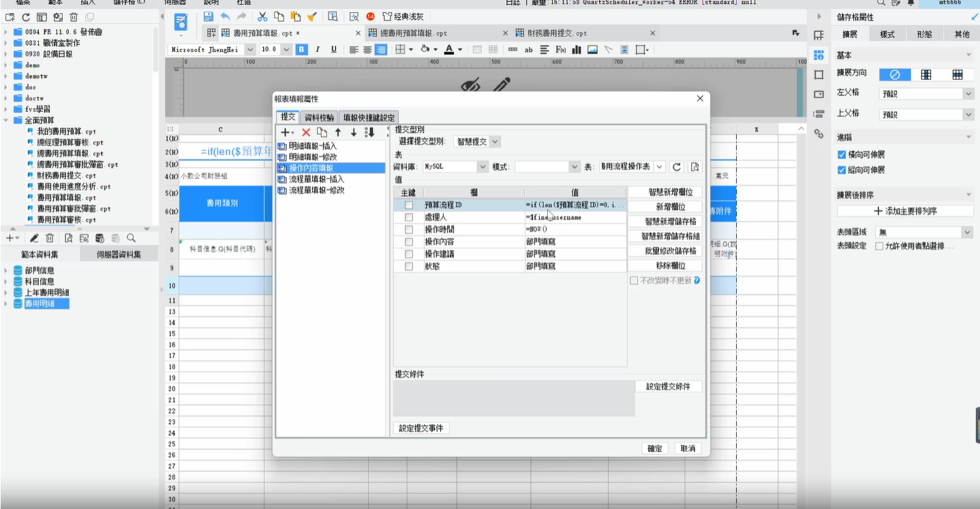Undo the last action in toolbar

tap(225, 16)
